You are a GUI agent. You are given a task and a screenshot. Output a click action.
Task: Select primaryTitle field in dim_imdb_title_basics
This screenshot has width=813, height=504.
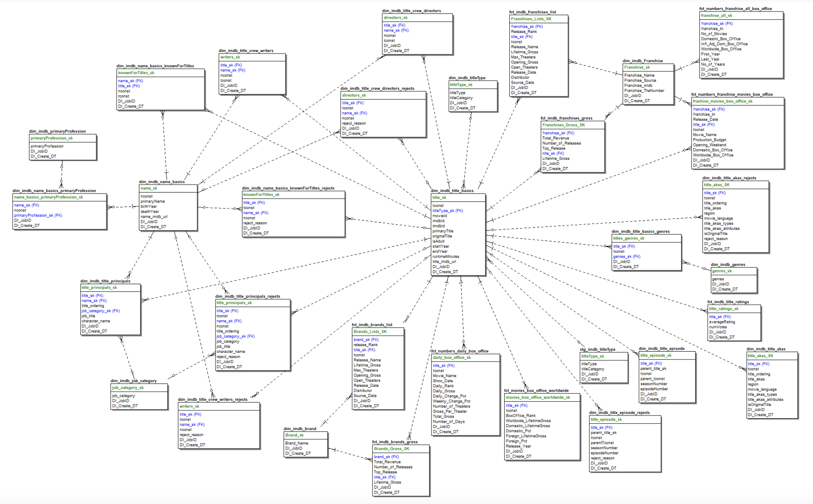[x=443, y=231]
